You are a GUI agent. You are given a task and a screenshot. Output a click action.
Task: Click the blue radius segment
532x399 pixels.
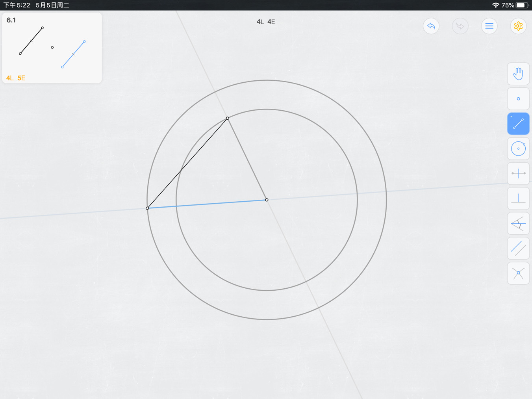(x=207, y=204)
